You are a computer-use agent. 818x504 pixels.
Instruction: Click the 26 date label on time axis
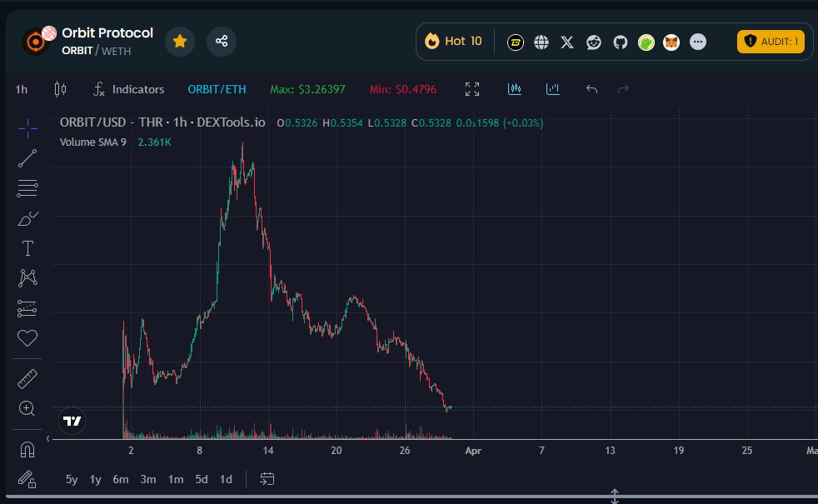point(405,450)
